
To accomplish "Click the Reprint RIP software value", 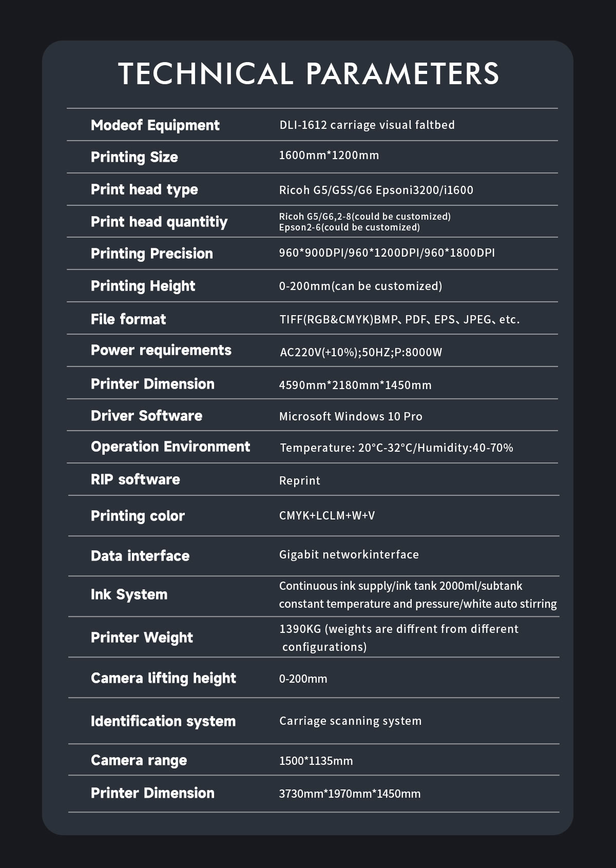I will (x=299, y=481).
